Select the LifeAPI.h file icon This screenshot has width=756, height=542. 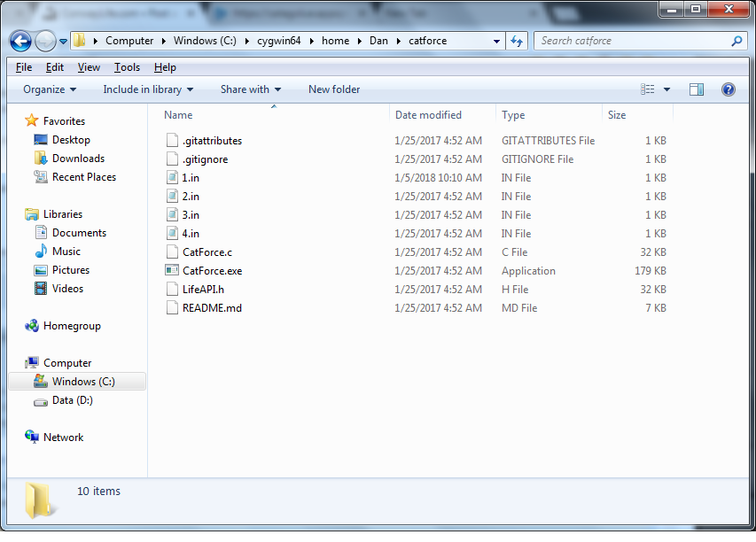point(172,289)
